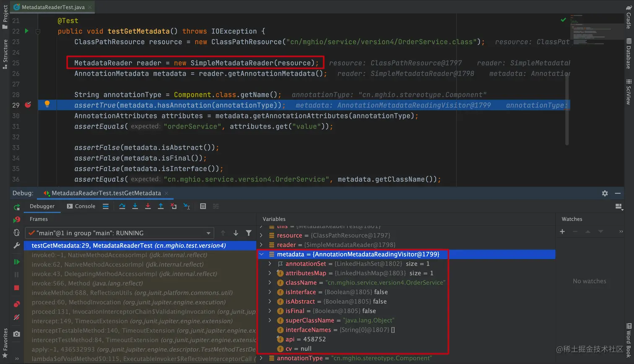The image size is (634, 364).
Task: Step into the method call
Action: click(x=135, y=206)
